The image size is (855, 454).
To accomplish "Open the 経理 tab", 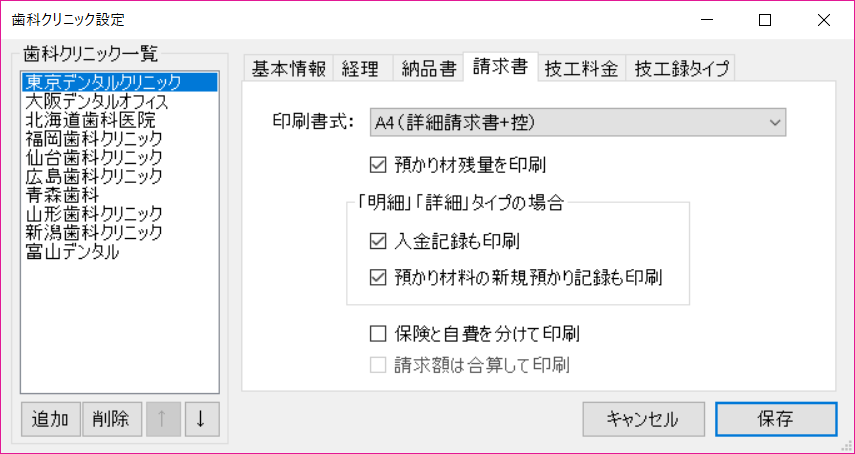I will coord(360,68).
